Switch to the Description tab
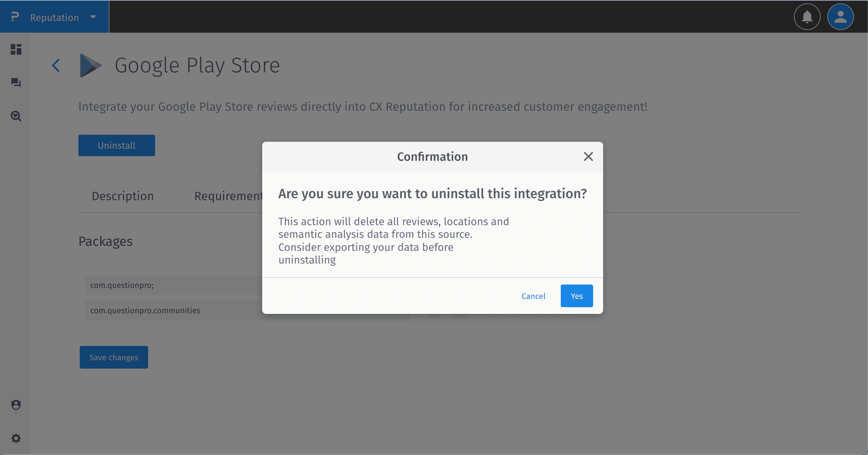The width and height of the screenshot is (868, 455). point(123,196)
